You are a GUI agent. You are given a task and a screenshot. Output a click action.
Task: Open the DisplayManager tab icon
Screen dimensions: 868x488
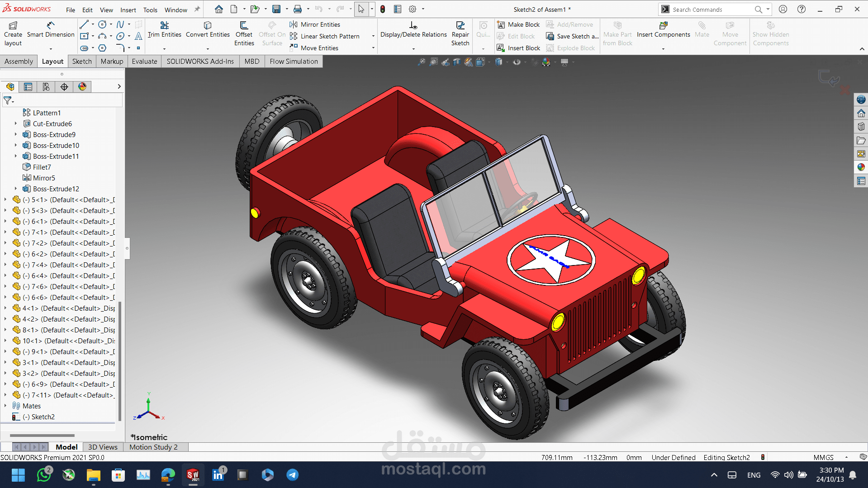pos(82,87)
